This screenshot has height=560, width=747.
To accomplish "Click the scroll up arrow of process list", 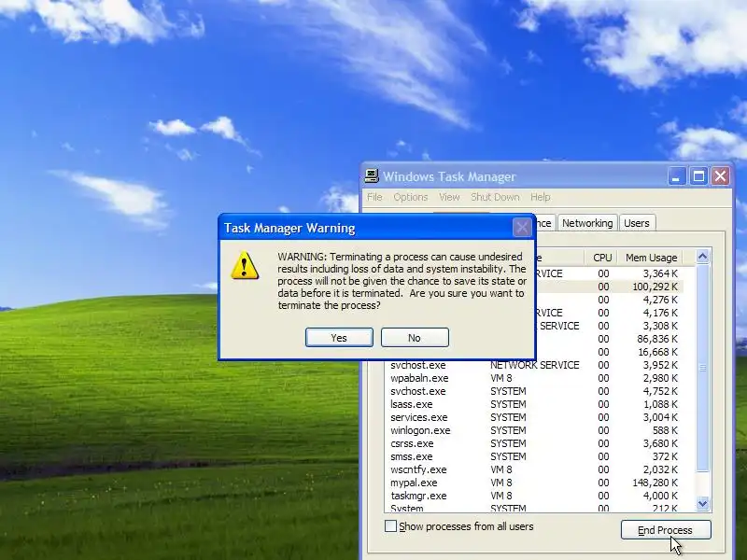I will coord(703,257).
